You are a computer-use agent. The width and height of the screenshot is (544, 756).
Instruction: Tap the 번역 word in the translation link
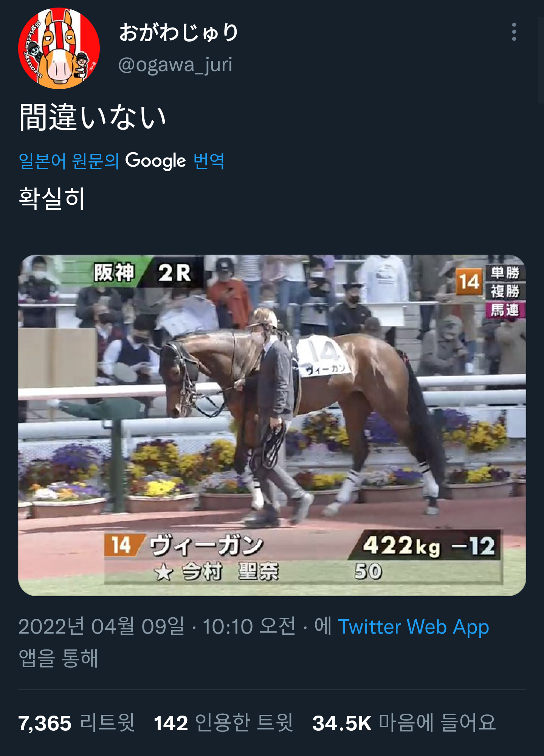point(209,161)
